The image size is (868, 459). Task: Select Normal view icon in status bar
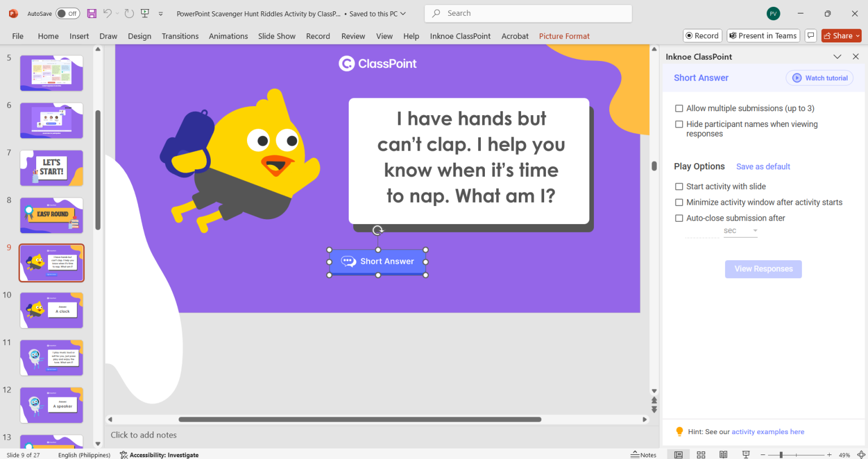678,454
